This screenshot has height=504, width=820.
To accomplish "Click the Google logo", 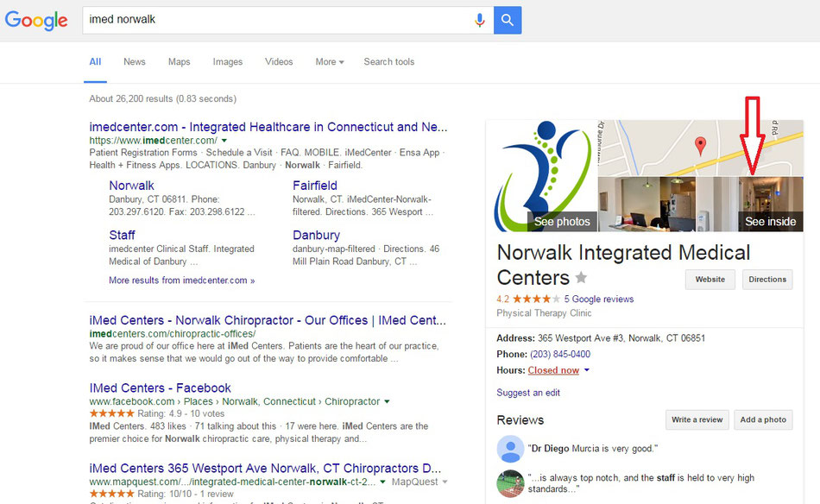I will [36, 21].
